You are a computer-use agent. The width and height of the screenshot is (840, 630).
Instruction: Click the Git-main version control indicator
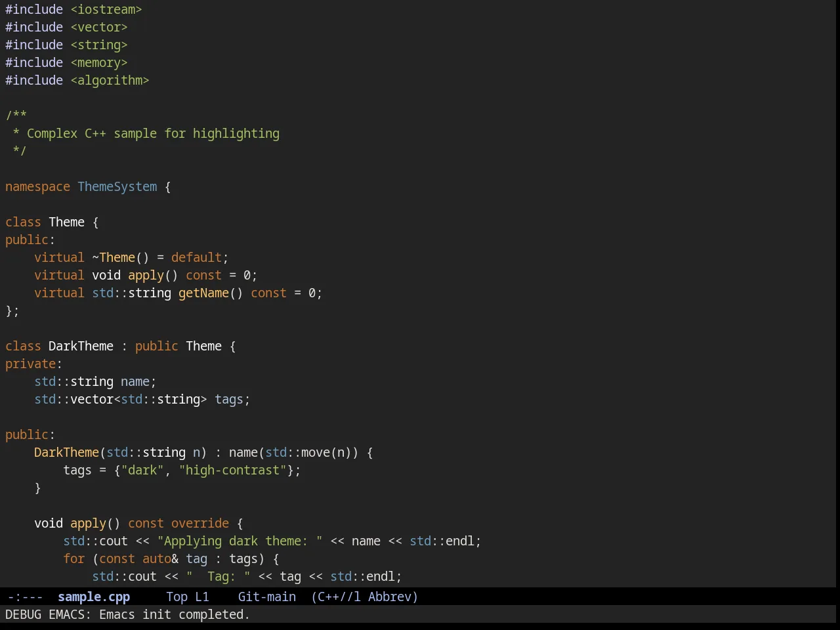267,597
